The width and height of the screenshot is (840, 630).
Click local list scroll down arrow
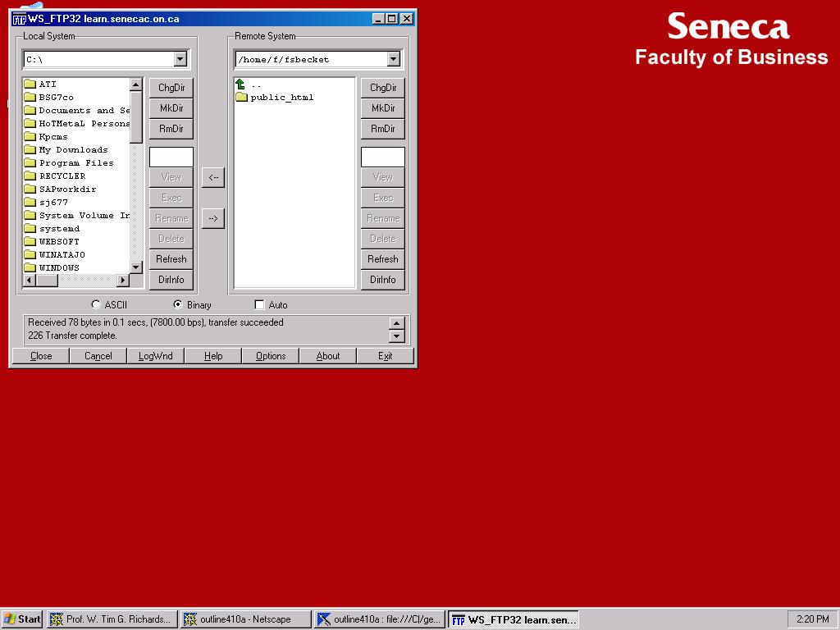pos(136,267)
